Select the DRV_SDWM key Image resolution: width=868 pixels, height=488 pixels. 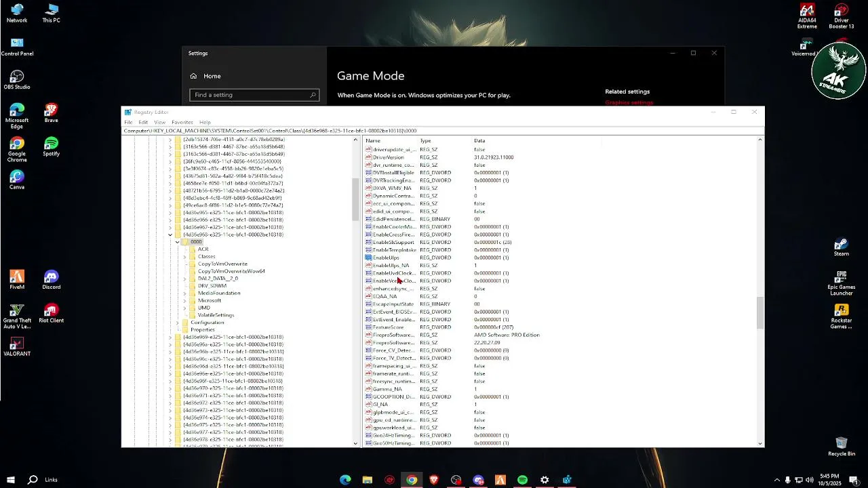pos(212,286)
